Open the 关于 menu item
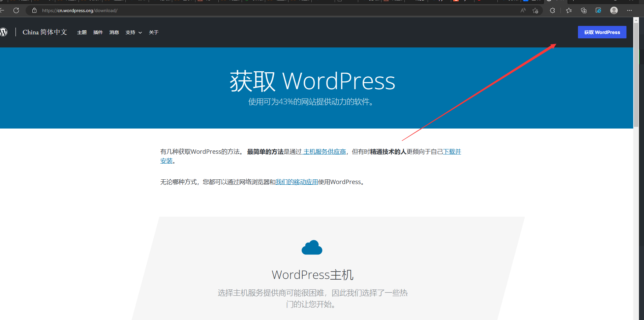The width and height of the screenshot is (644, 320). pyautogui.click(x=154, y=32)
